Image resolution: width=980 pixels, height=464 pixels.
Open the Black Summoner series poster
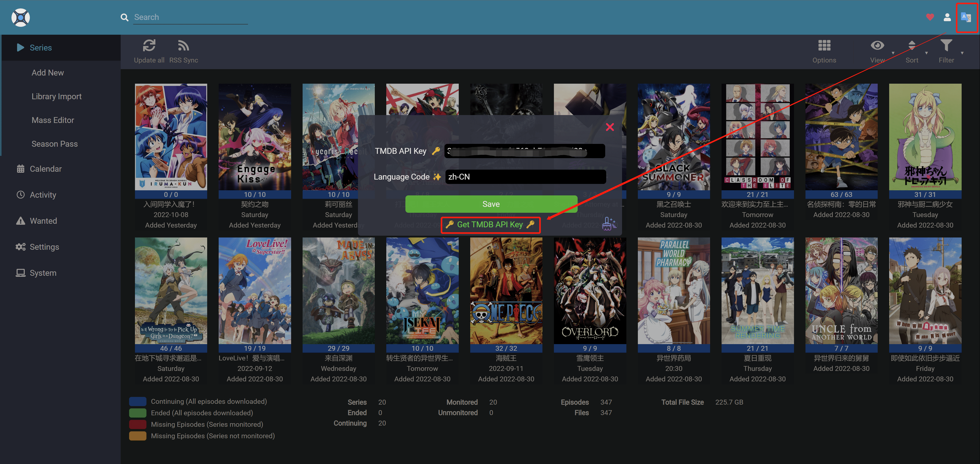(x=674, y=137)
